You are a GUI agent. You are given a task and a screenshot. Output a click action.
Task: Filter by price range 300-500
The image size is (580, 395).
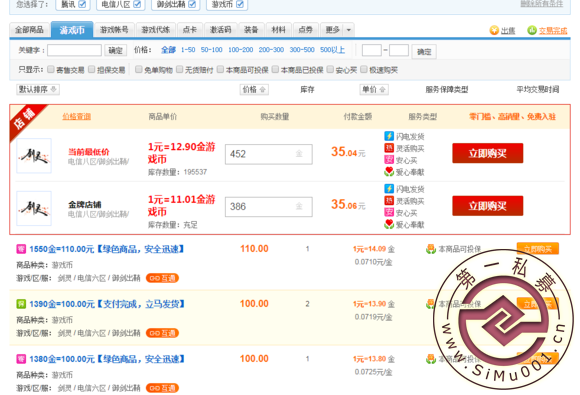coord(302,50)
